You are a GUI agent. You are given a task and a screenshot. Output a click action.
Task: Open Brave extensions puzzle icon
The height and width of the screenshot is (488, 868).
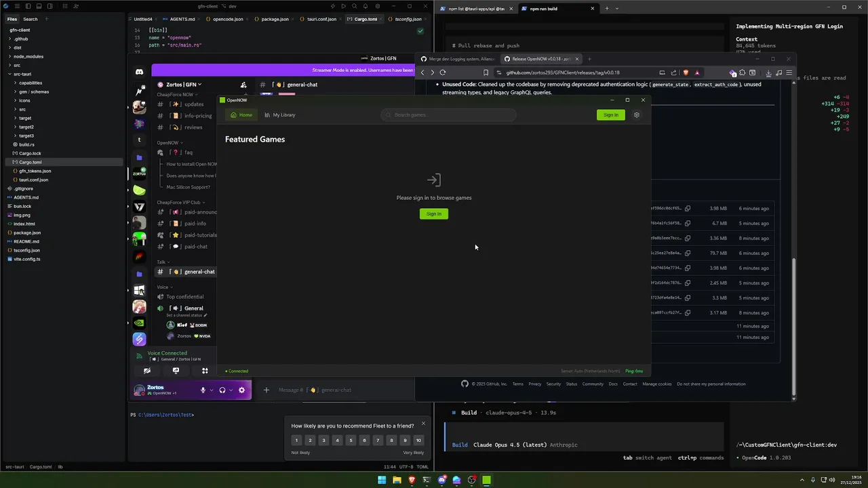tap(742, 73)
